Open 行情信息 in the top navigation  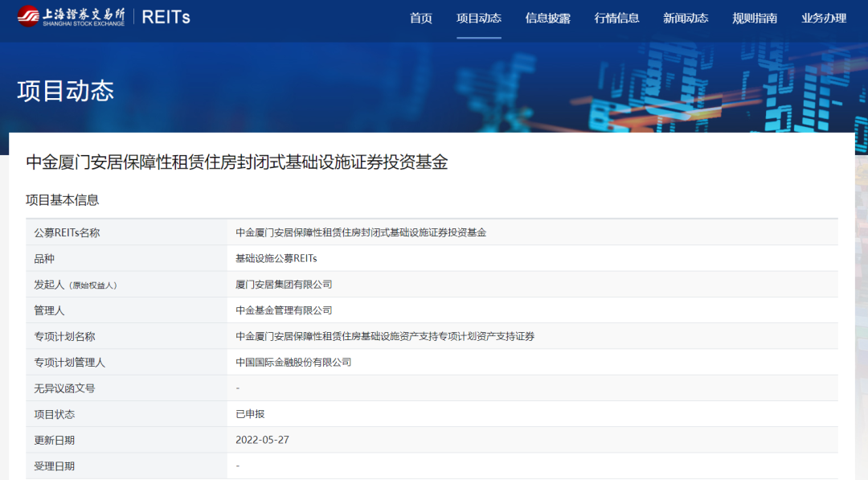[x=616, y=18]
